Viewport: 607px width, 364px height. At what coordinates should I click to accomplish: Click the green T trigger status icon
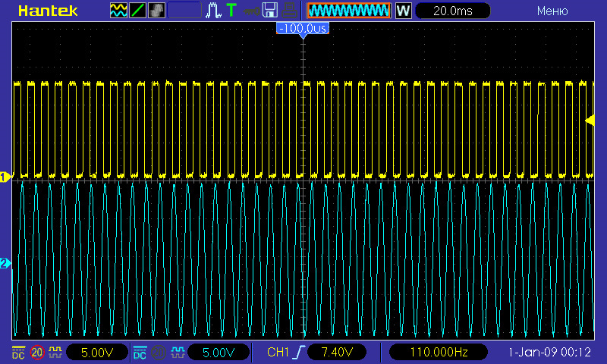(231, 11)
